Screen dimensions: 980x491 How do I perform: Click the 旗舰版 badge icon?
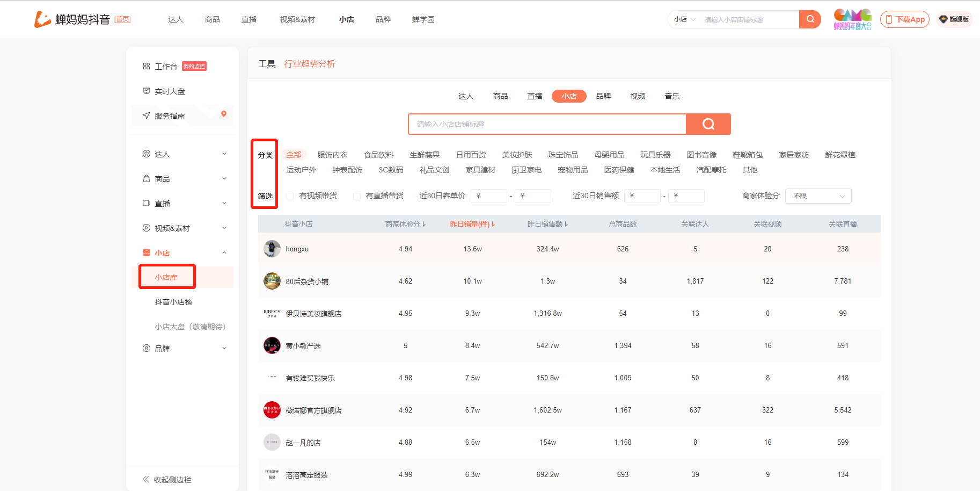click(x=943, y=19)
